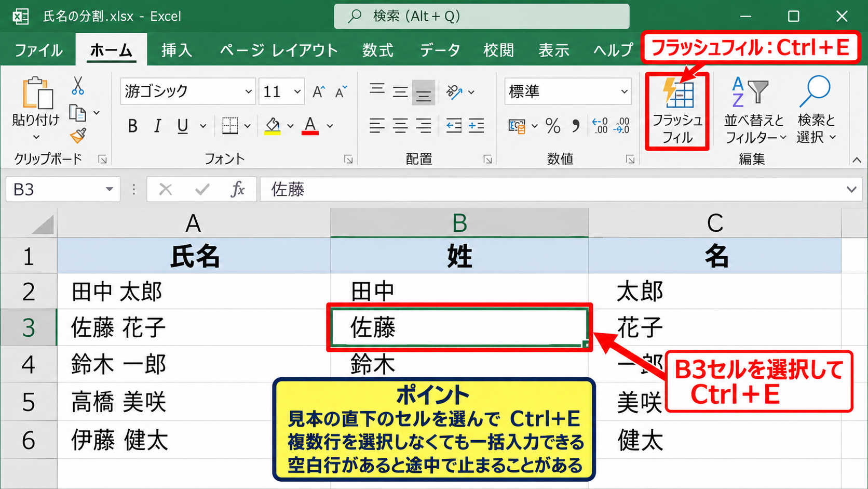Open Find and Select (検索と選択)
868x489 pixels.
tap(816, 111)
